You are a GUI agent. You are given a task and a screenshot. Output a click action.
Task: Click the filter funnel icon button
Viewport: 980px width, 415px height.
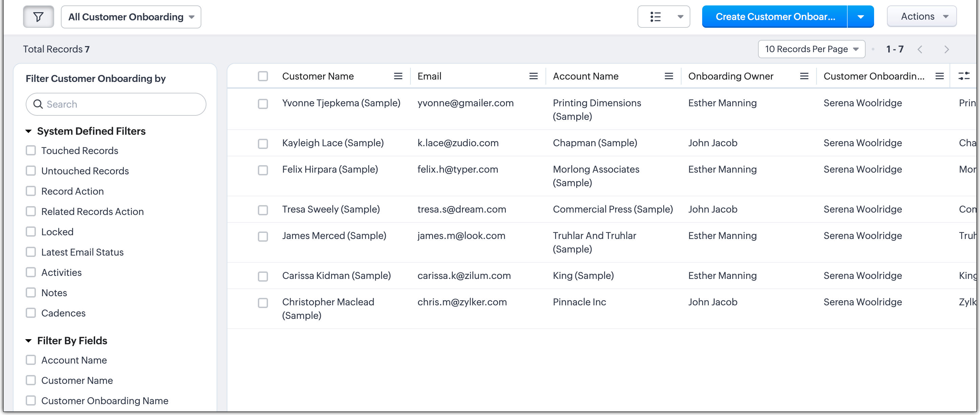tap(39, 17)
